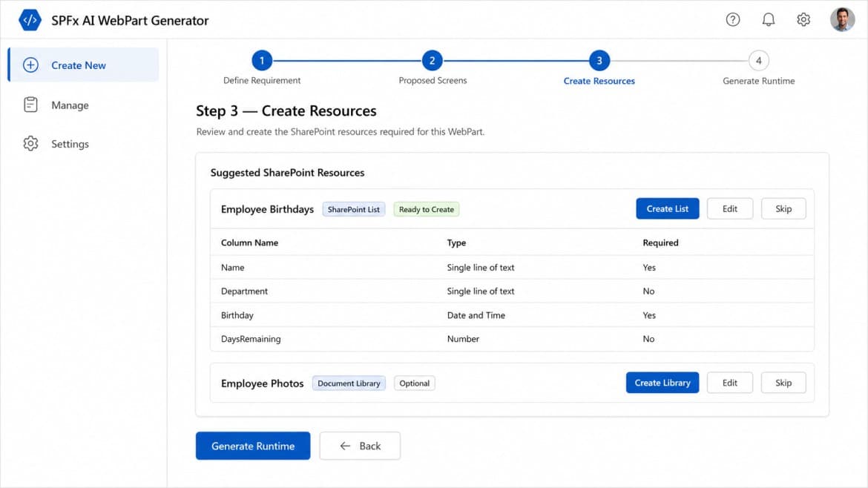Image resolution: width=868 pixels, height=488 pixels.
Task: Click Single line of text for Department
Action: (481, 291)
